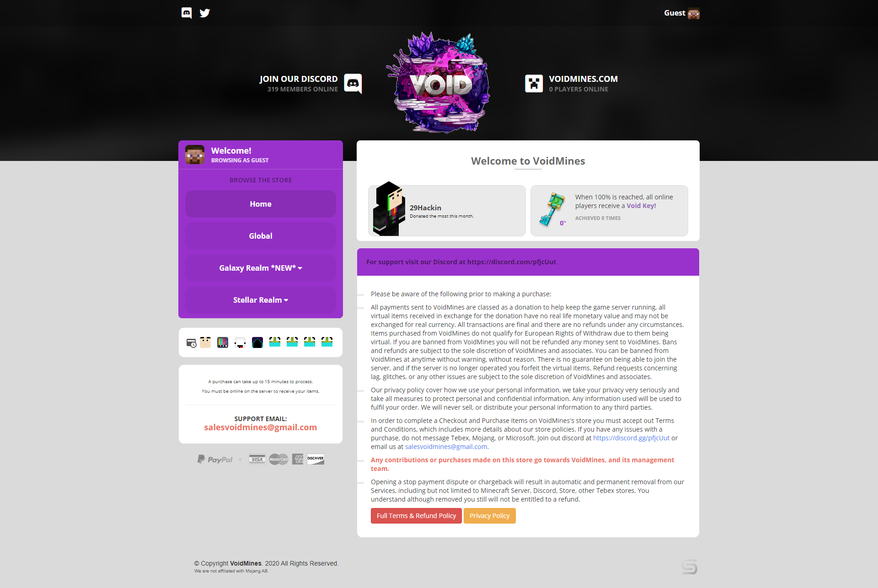Click the color-bars TV head avatar
878x588 pixels.
click(223, 342)
